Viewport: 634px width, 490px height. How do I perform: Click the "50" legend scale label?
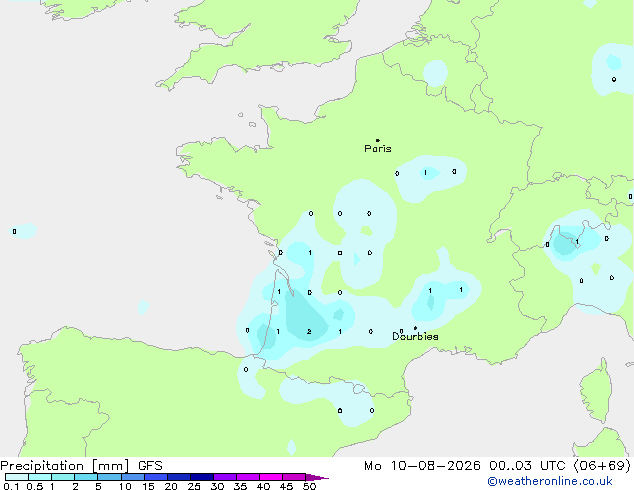pyautogui.click(x=309, y=486)
